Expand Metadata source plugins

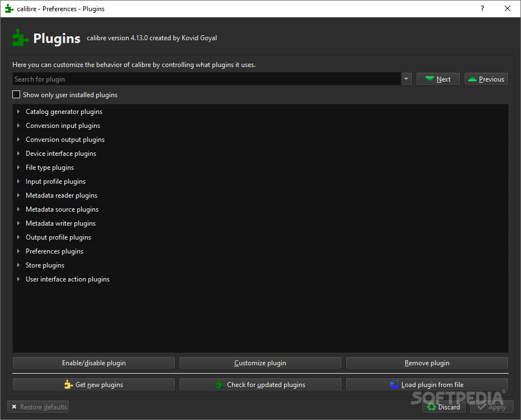tap(18, 209)
